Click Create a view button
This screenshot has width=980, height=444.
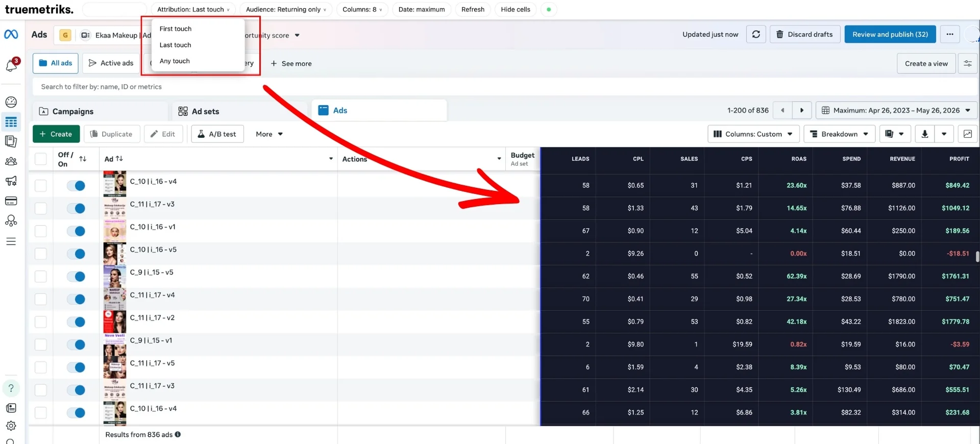[x=926, y=63]
